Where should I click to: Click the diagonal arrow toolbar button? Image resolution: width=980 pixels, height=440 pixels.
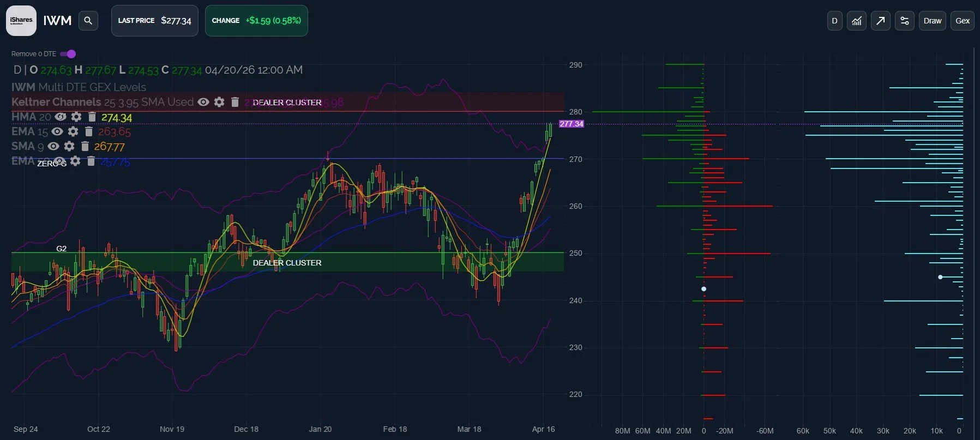pyautogui.click(x=881, y=21)
